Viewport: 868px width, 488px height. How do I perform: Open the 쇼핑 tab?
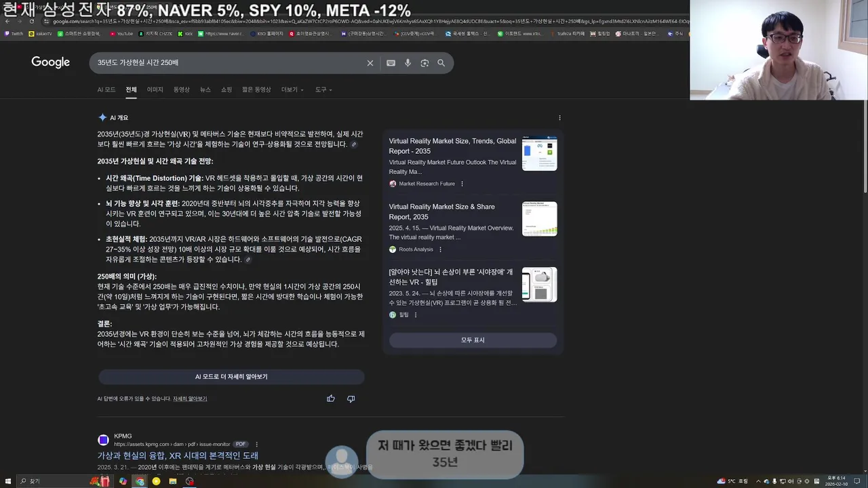pyautogui.click(x=226, y=89)
